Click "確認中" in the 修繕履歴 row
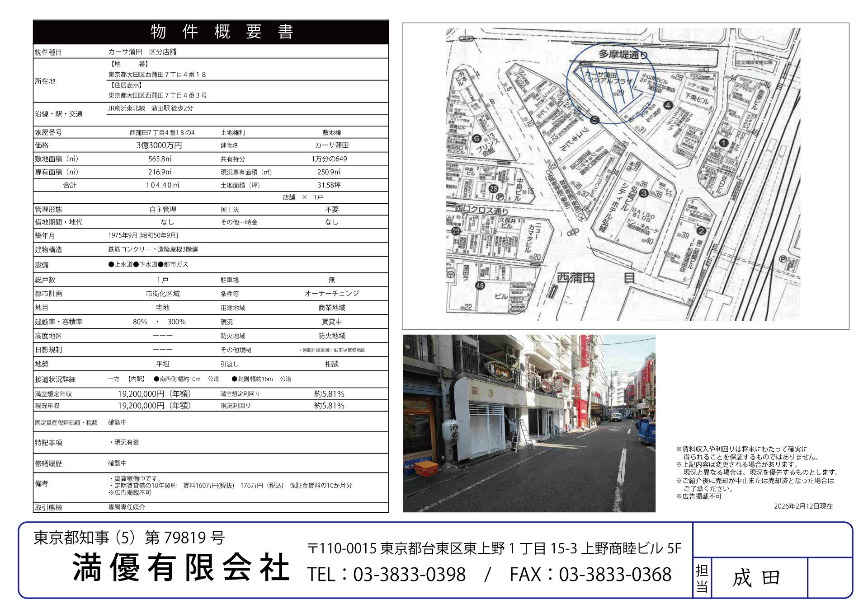868x613 pixels. click(x=118, y=463)
